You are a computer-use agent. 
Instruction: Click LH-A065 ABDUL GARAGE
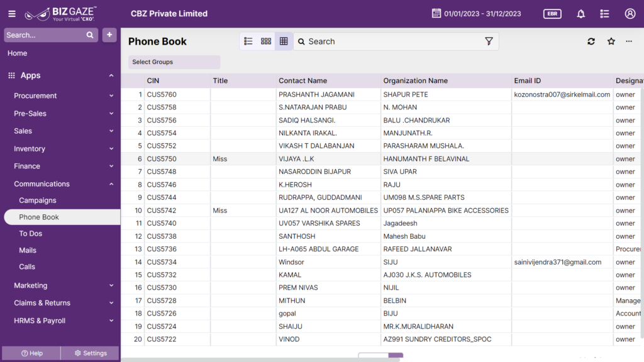318,249
